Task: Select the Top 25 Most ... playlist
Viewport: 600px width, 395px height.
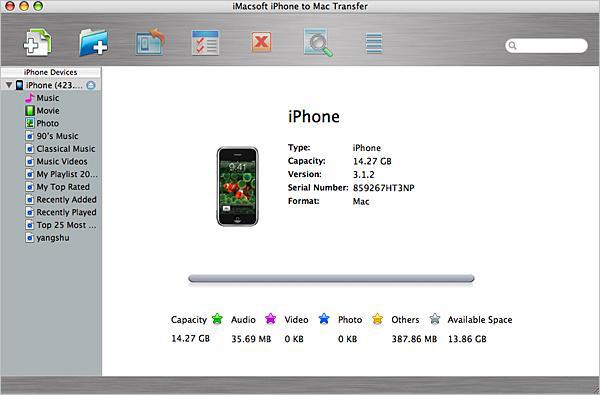Action: (66, 225)
